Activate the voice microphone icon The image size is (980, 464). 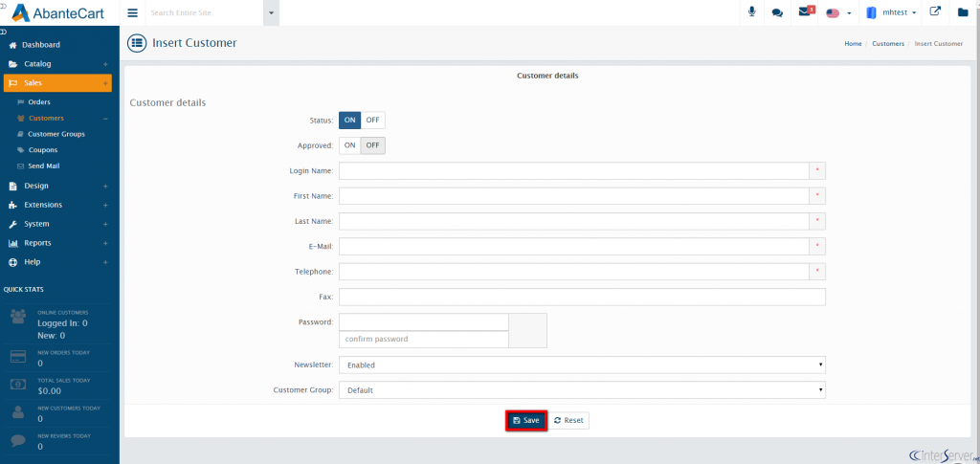[x=752, y=11]
